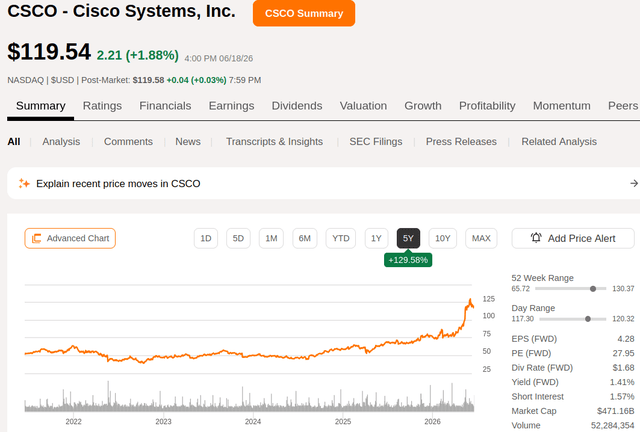
Task: Set chart range to 5D
Action: pyautogui.click(x=238, y=238)
